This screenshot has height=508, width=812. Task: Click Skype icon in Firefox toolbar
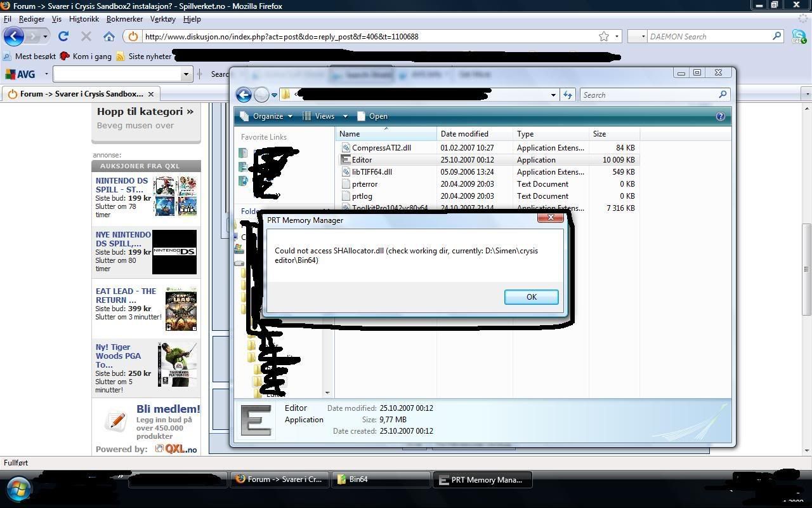[799, 36]
